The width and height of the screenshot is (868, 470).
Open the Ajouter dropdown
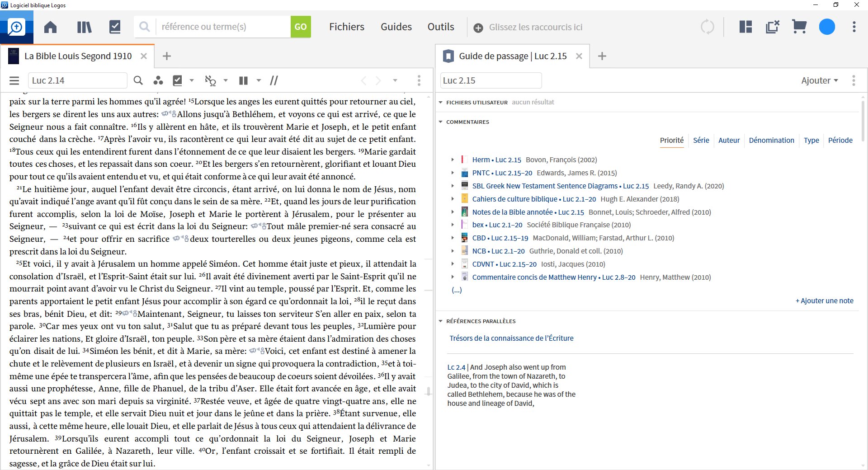[x=820, y=80]
